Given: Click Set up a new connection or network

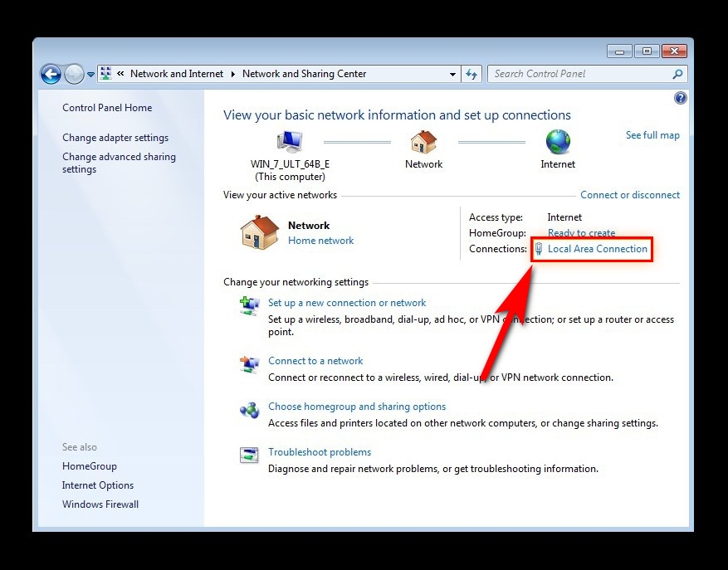Looking at the screenshot, I should (347, 303).
